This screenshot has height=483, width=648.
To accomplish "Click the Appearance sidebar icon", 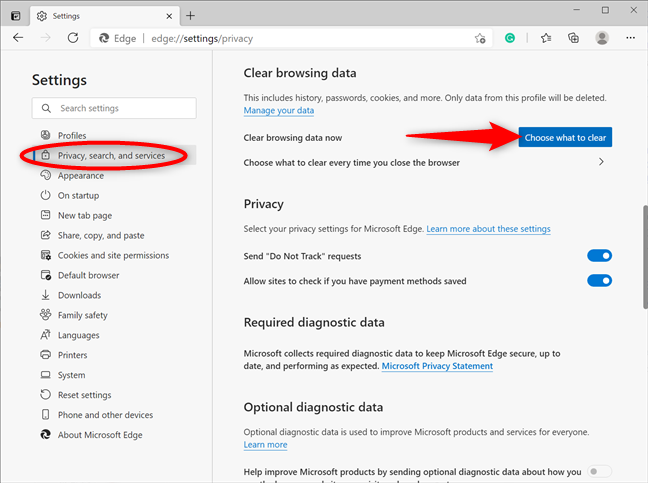I will point(45,175).
